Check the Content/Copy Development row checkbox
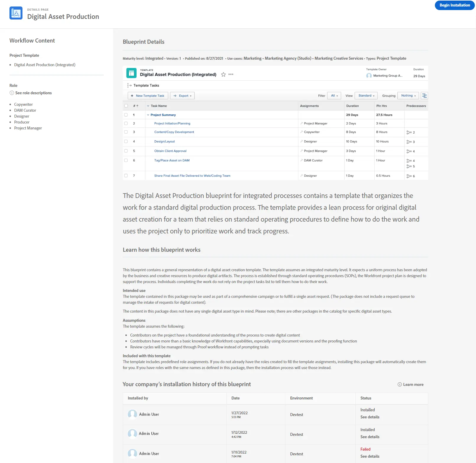 coord(126,132)
